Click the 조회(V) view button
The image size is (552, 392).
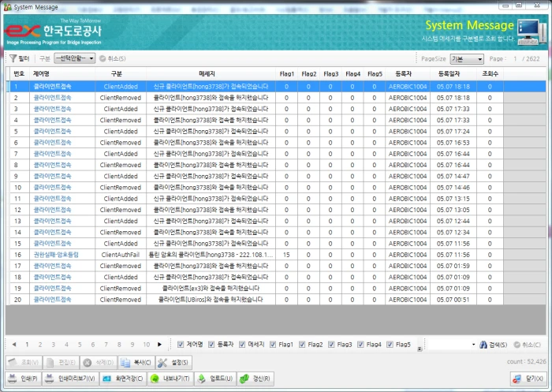point(24,362)
